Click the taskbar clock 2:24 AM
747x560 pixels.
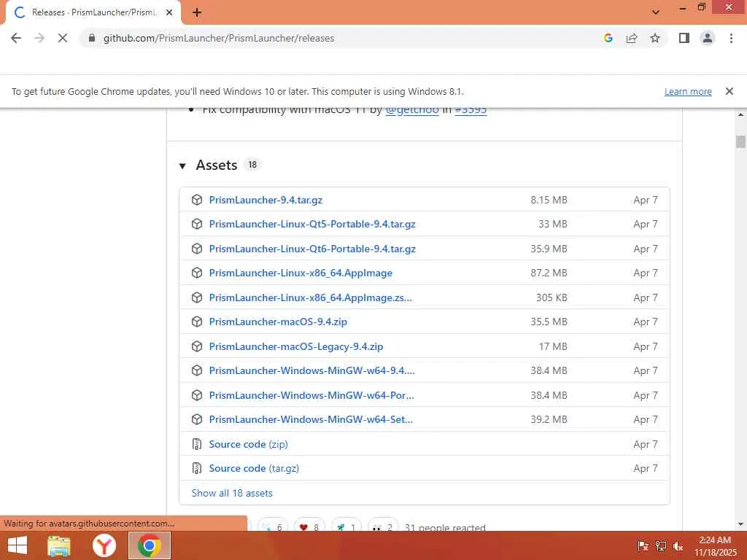tap(715, 540)
